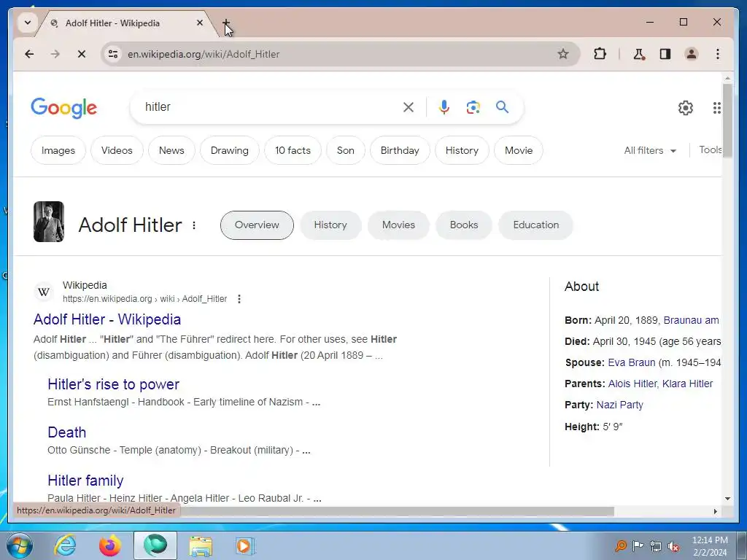The width and height of the screenshot is (747, 560).
Task: Launch Internet Explorer from taskbar
Action: [x=65, y=545]
